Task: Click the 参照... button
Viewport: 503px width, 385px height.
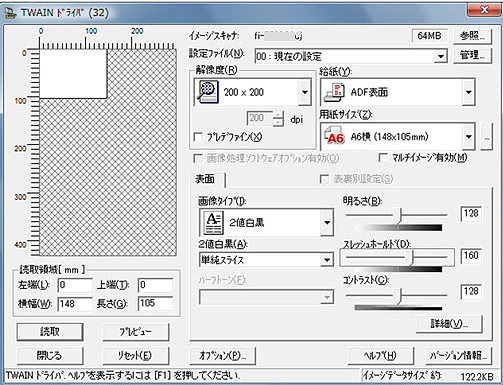Action: tap(472, 36)
